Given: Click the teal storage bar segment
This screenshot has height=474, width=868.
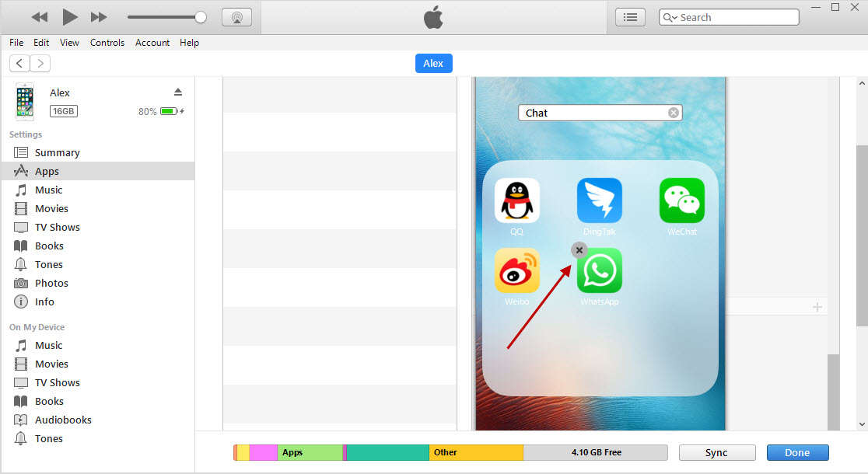Looking at the screenshot, I should pos(388,452).
